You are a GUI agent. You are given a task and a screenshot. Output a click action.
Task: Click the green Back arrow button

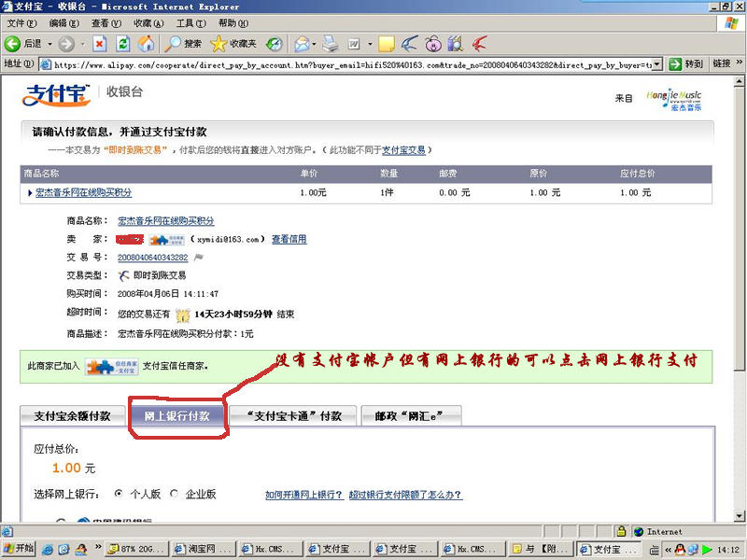[x=12, y=44]
